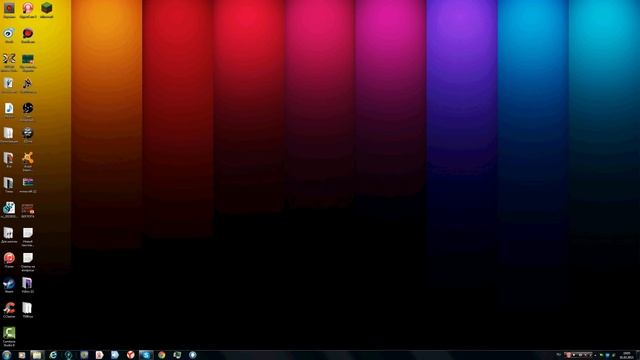The image size is (640, 360).
Task: Open the green chalkboard desktop shortcut
Action: [x=28, y=61]
